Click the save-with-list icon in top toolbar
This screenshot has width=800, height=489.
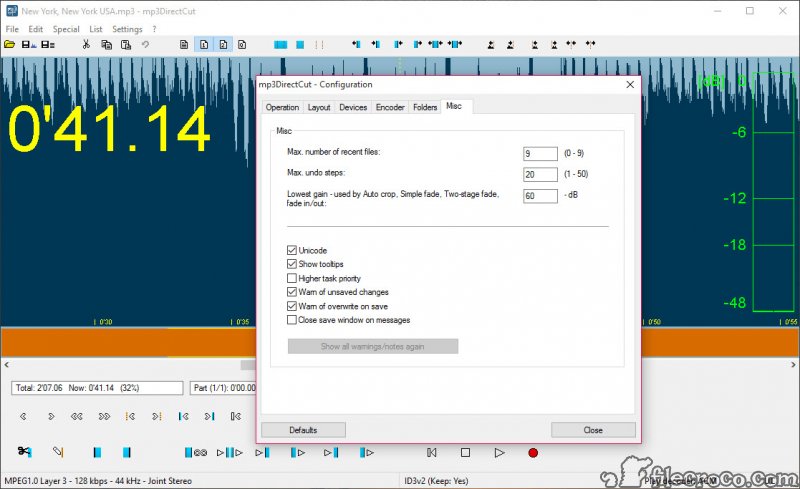tap(48, 45)
